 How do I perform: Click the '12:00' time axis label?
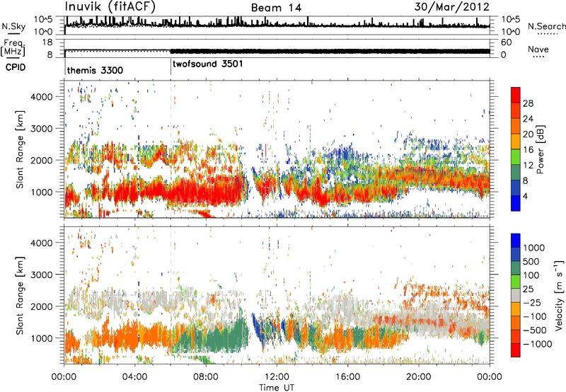pyautogui.click(x=277, y=377)
